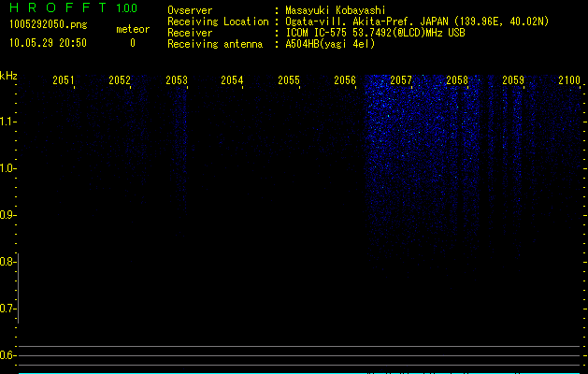Click the ICOM IC-575 53.7492 MHz USB text

[376, 33]
